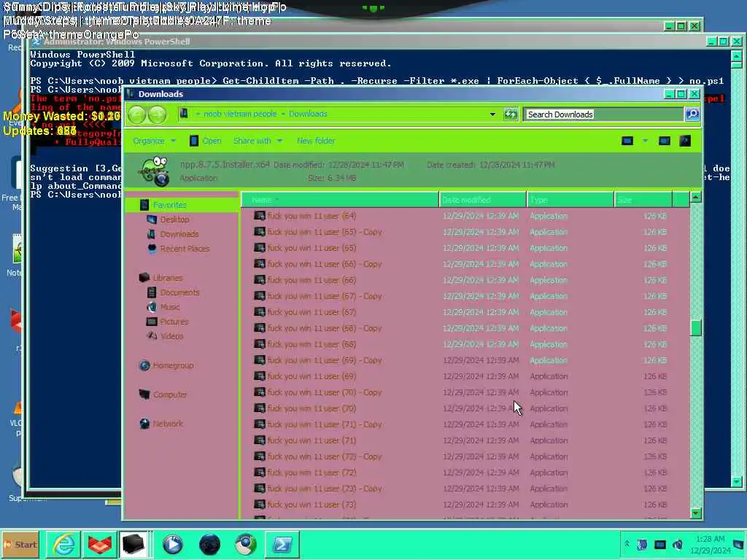747x560 pixels.
Task: Open the dark globe taskbar app
Action: (209, 544)
